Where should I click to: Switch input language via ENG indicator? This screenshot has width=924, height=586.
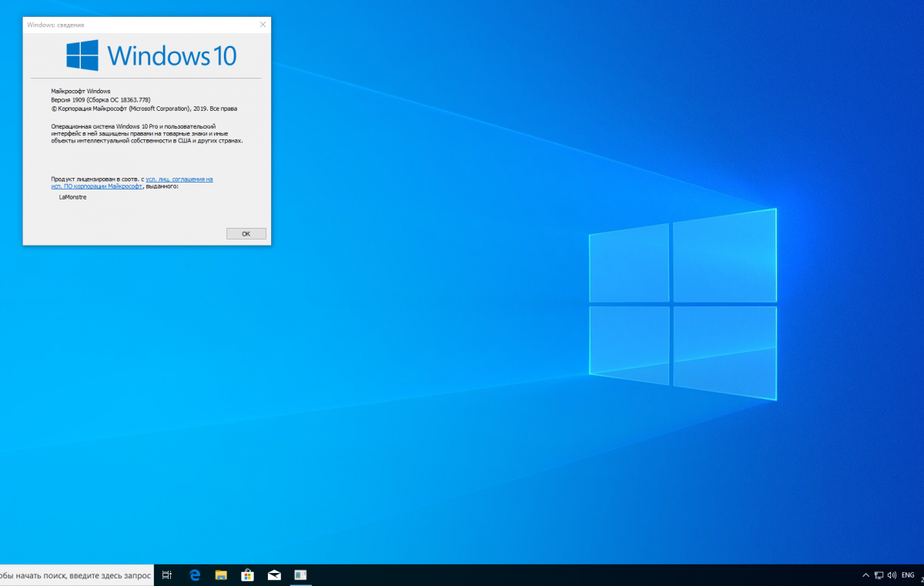[x=908, y=575]
